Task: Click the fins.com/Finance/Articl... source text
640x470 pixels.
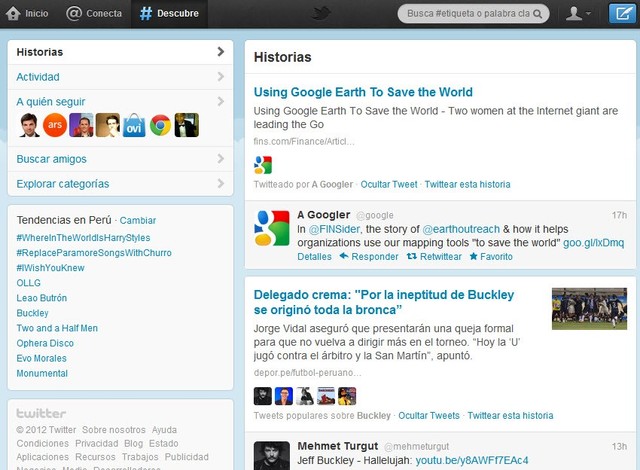Action: [304, 142]
